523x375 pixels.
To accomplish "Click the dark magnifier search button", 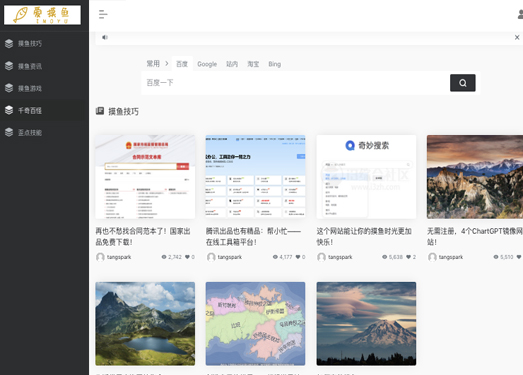I will 463,83.
